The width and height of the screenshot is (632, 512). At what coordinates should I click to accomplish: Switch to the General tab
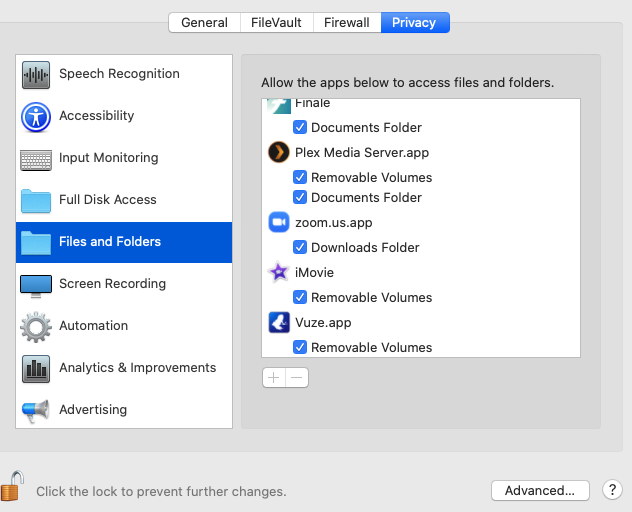(x=204, y=23)
